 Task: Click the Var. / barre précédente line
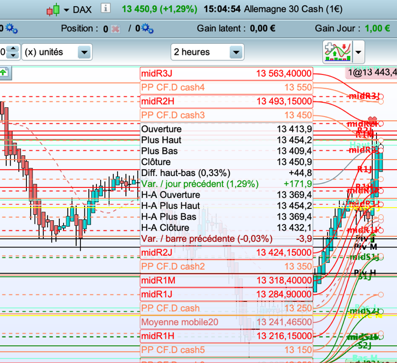(226, 239)
